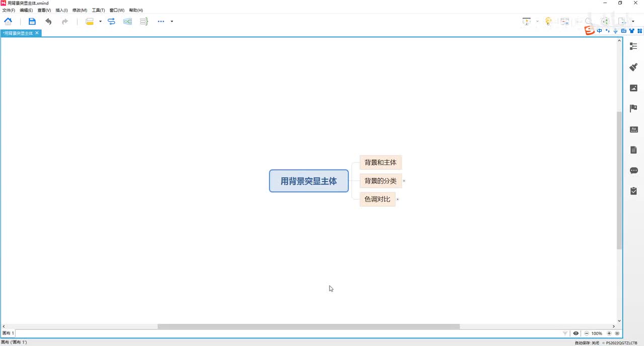Click the vertical scrollbar thumb

tap(619, 181)
